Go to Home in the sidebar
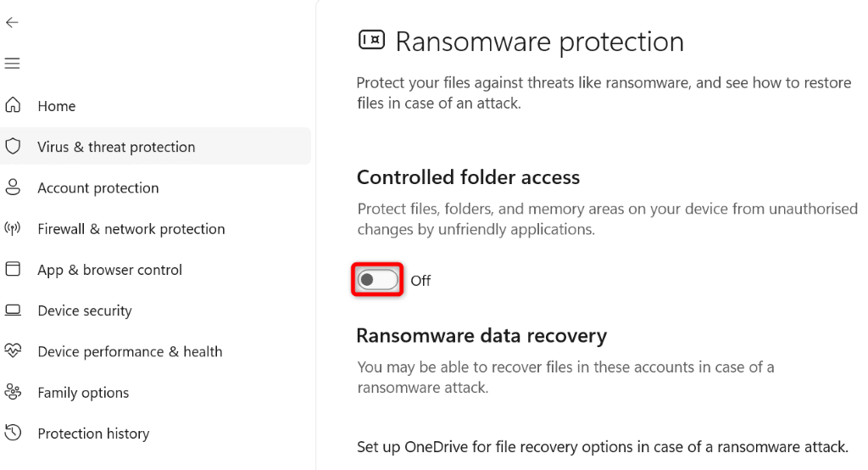The image size is (868, 470). [x=57, y=106]
